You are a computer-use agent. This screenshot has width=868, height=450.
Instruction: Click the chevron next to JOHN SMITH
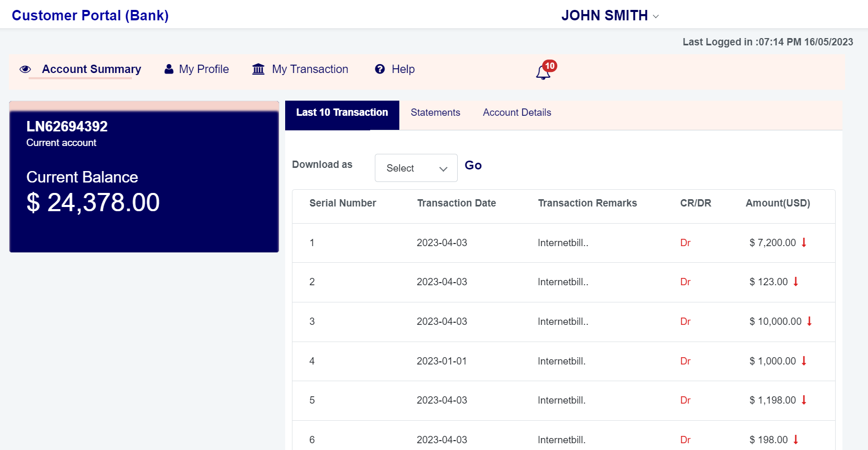(x=656, y=17)
